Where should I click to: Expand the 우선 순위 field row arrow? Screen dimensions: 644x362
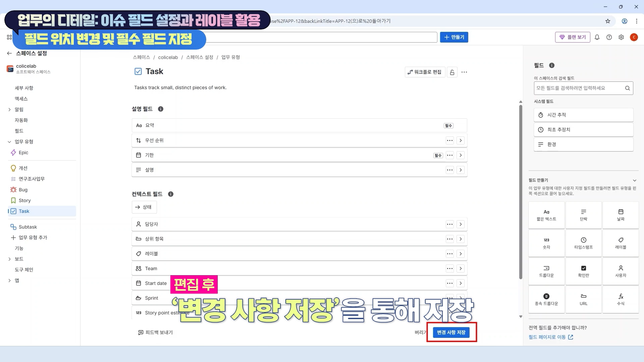(461, 140)
